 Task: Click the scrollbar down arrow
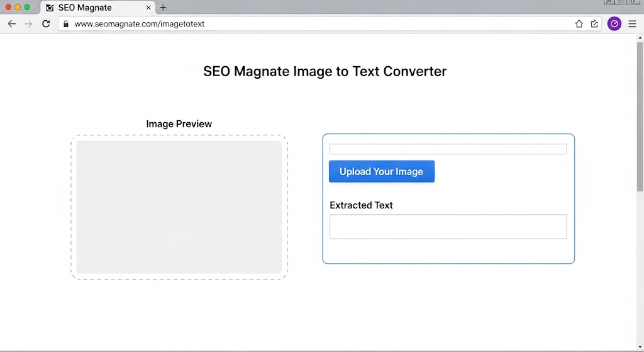click(640, 347)
